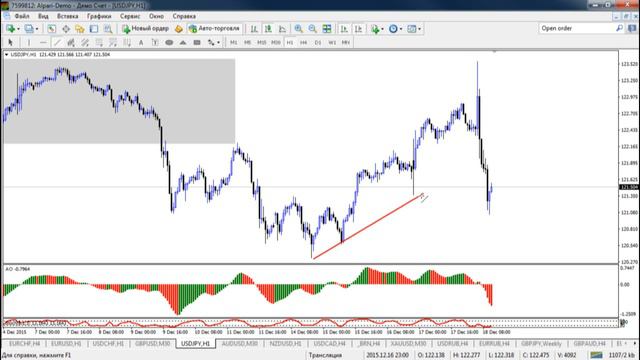
Task: Open the Periods clock icon
Action: coord(393,29)
